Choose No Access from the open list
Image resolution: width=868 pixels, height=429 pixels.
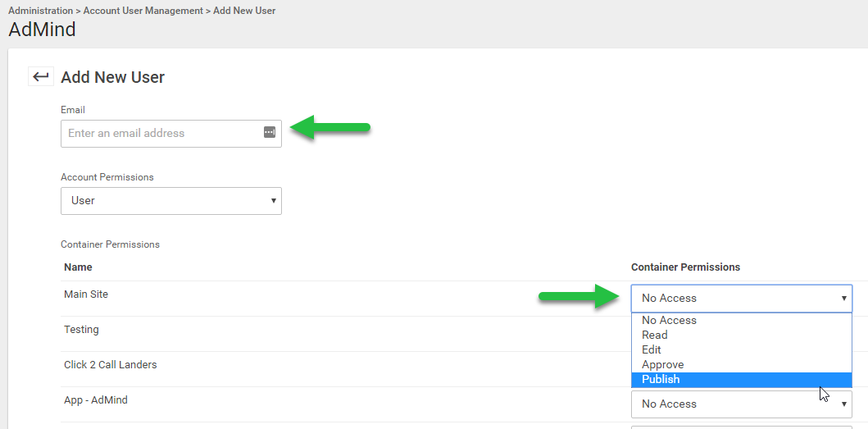[x=741, y=321]
